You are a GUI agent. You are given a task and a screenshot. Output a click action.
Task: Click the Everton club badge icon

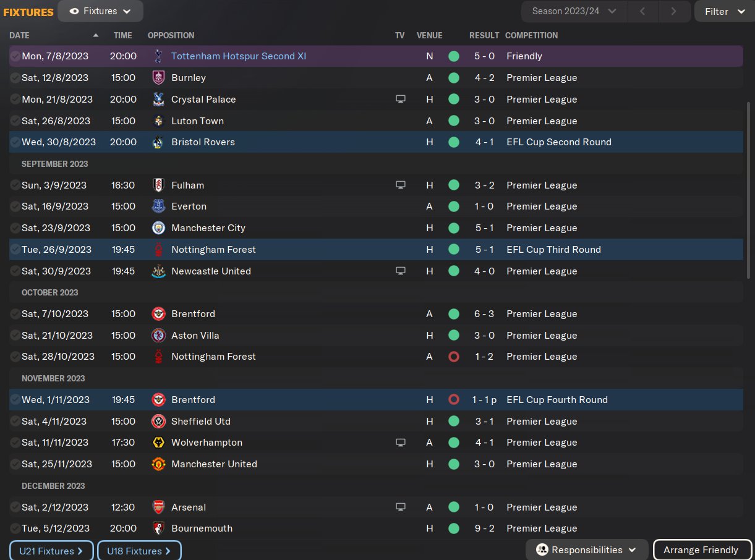coord(158,206)
